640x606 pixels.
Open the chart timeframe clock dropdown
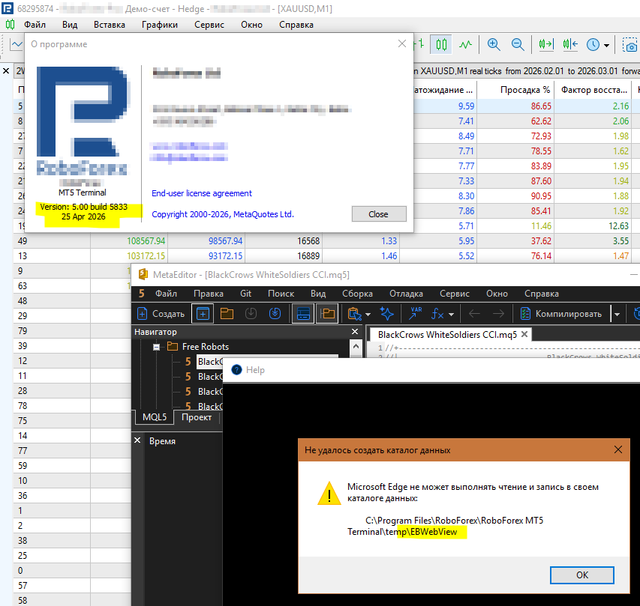coord(598,45)
